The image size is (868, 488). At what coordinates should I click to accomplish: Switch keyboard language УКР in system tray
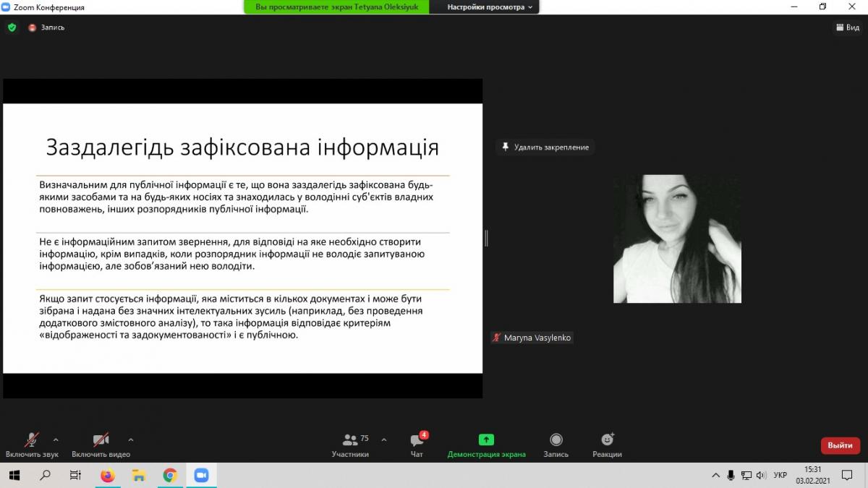click(780, 475)
